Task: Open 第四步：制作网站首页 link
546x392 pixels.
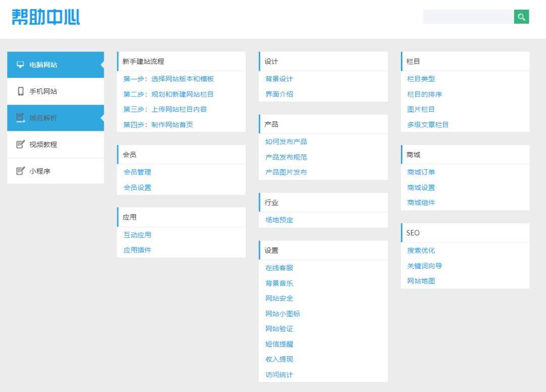Action: pyautogui.click(x=158, y=125)
